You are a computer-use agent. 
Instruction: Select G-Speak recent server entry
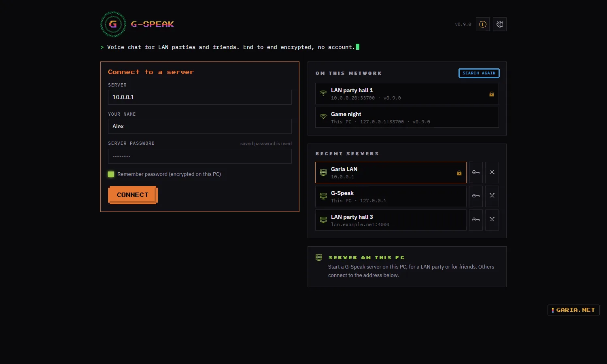[391, 197]
